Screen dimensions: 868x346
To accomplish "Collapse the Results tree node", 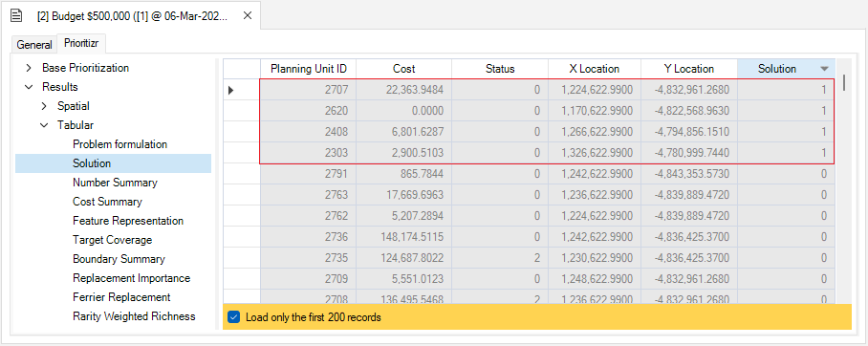I will coord(29,87).
